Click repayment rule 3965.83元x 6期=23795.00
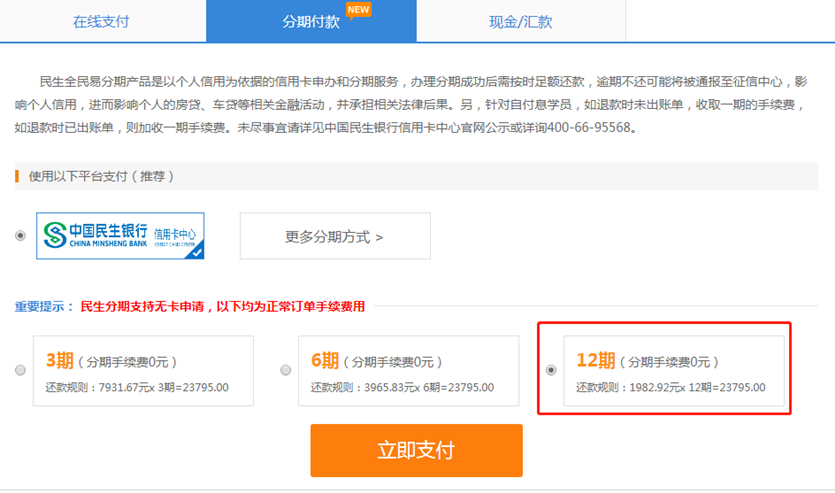 pyautogui.click(x=402, y=388)
